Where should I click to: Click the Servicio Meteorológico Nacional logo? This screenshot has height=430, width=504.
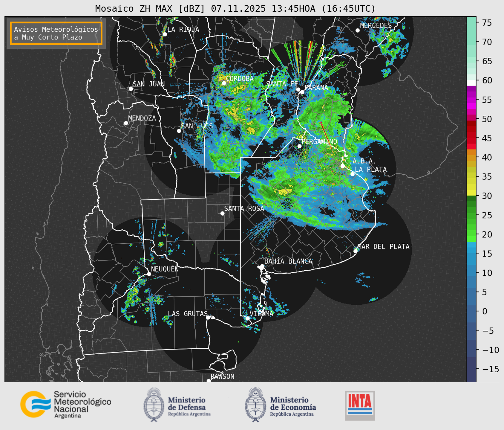pyautogui.click(x=65, y=404)
